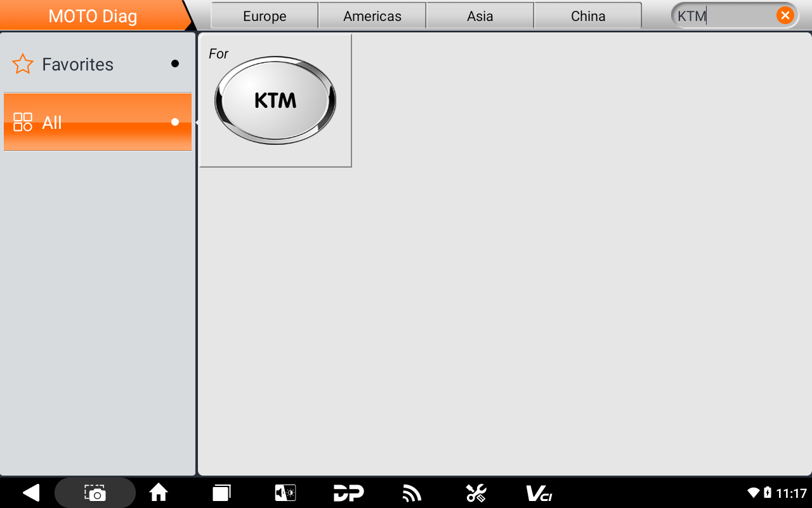Switch to the Asia tab
Image resolution: width=812 pixels, height=508 pixels.
pyautogui.click(x=480, y=16)
